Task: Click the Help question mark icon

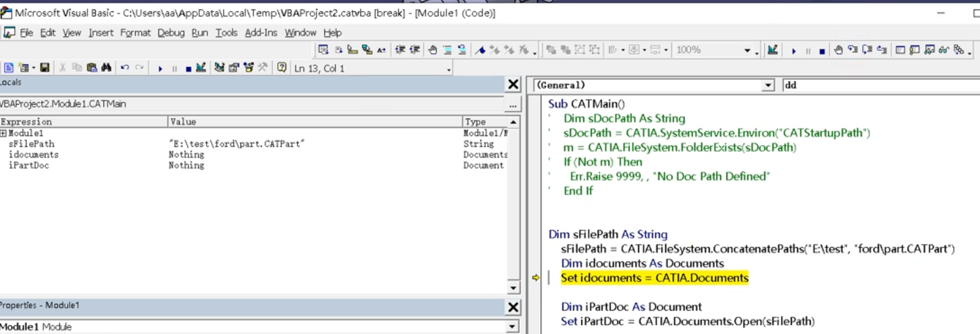Action: tap(281, 68)
